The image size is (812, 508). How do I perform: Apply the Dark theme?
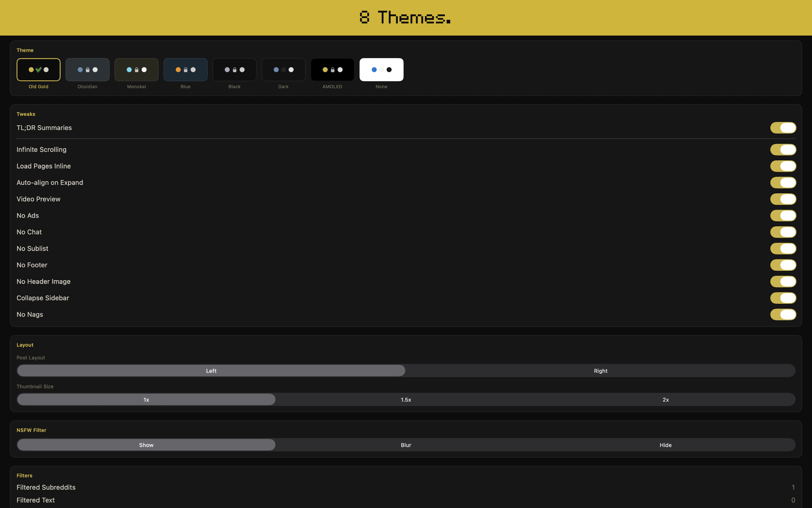point(284,69)
